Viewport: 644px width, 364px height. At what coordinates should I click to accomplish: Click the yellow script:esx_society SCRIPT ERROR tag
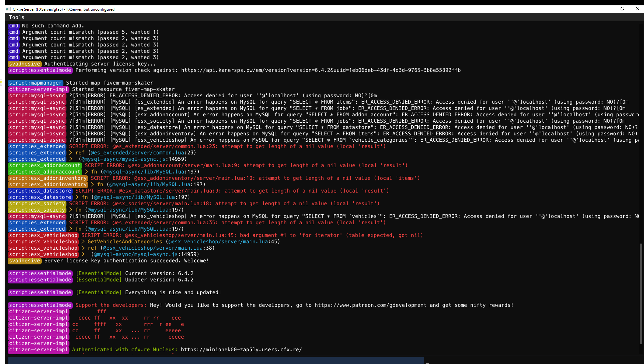point(37,204)
